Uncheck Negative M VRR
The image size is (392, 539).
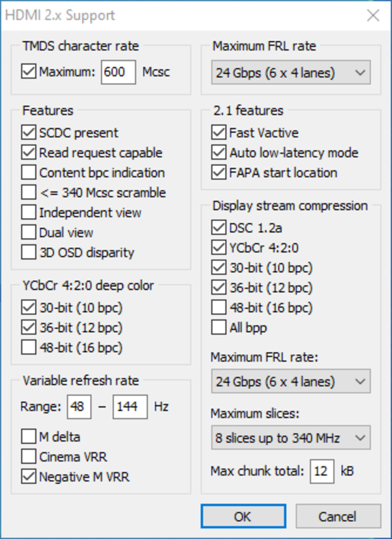click(28, 476)
